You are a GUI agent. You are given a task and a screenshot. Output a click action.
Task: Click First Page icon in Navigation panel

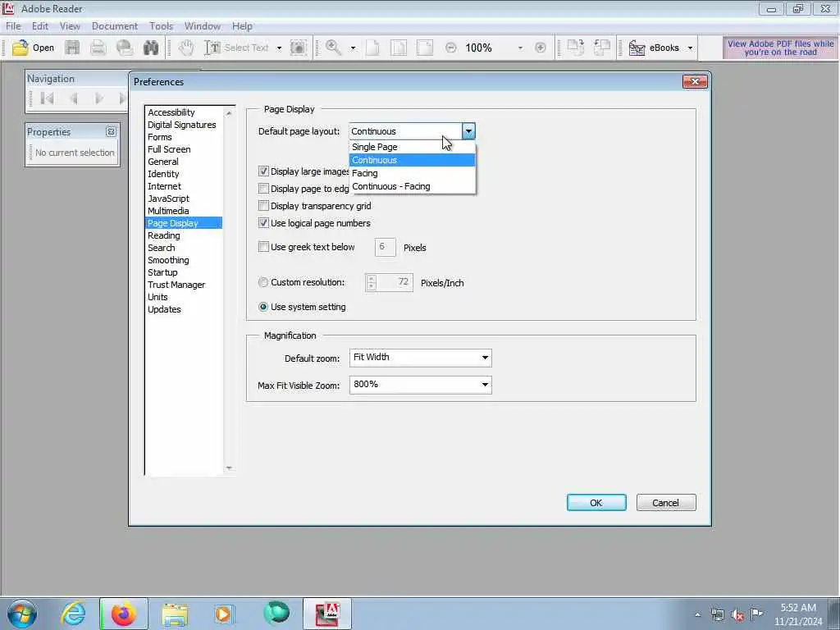click(47, 98)
